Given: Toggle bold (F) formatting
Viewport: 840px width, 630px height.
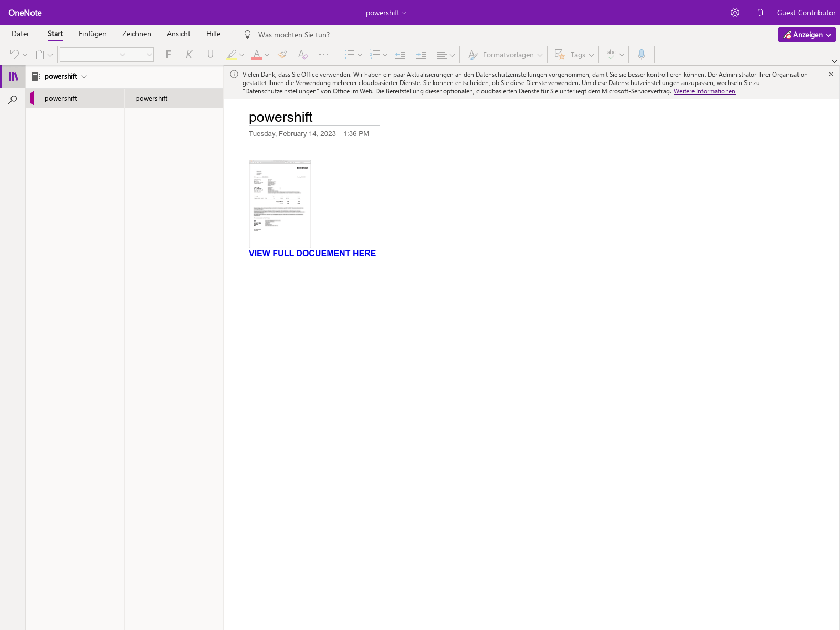Looking at the screenshot, I should click(x=169, y=54).
